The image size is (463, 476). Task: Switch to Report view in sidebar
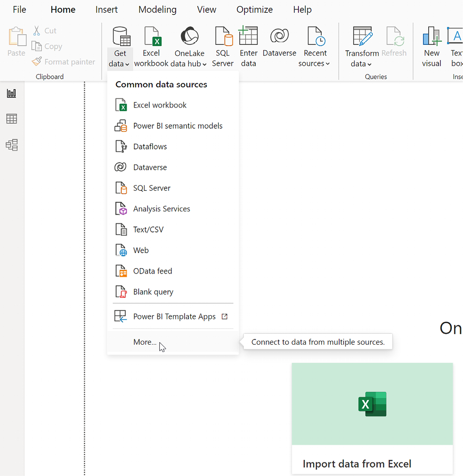[12, 93]
